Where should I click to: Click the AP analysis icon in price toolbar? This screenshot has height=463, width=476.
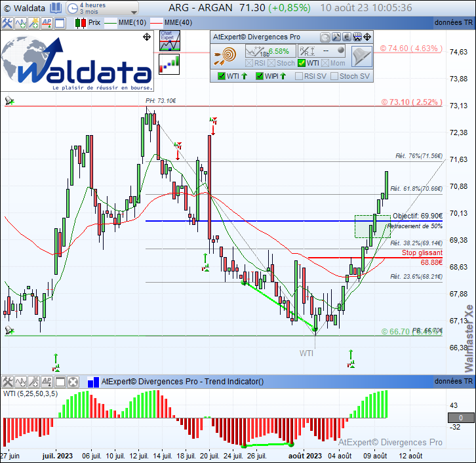[47, 23]
